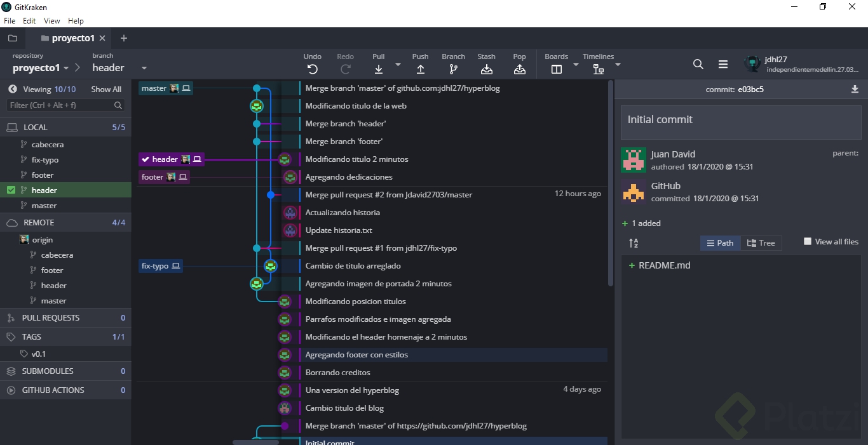Pull changes using the Pull icon
This screenshot has width=868, height=445.
tap(379, 69)
